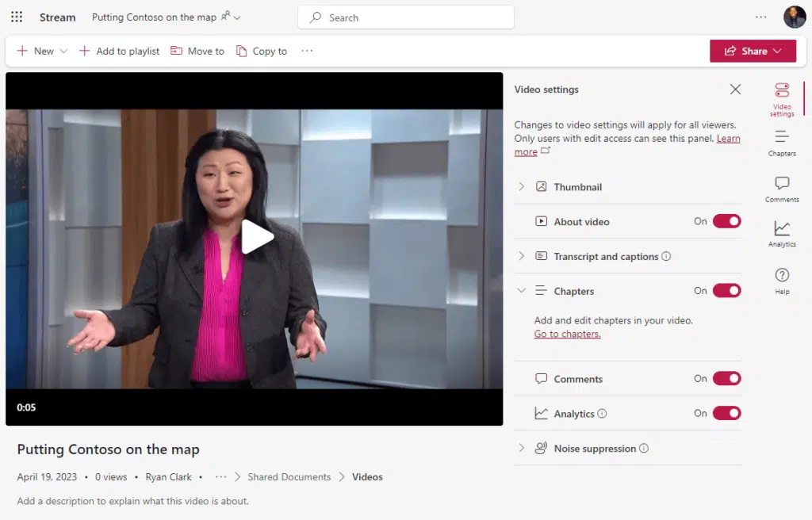Viewport: 812px width, 520px height.
Task: Click Copy to in command bar
Action: point(262,51)
